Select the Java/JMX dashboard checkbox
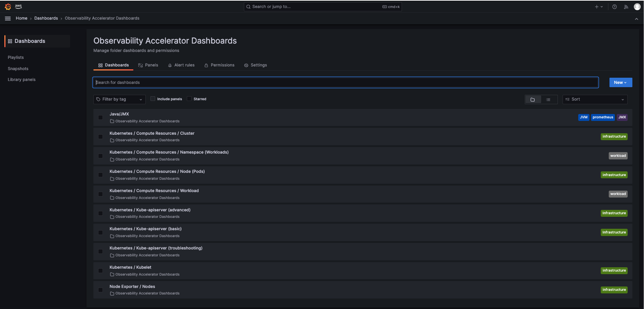Viewport: 644px width, 309px height. 100,117
